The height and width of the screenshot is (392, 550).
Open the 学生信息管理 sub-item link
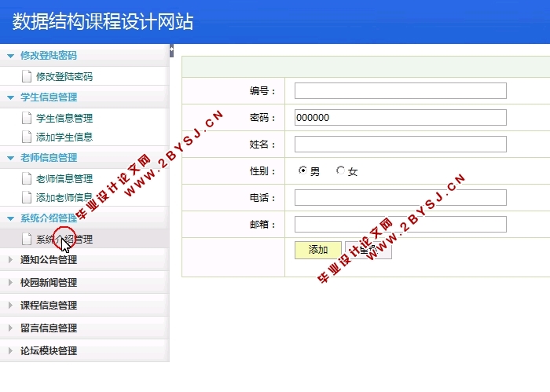64,118
